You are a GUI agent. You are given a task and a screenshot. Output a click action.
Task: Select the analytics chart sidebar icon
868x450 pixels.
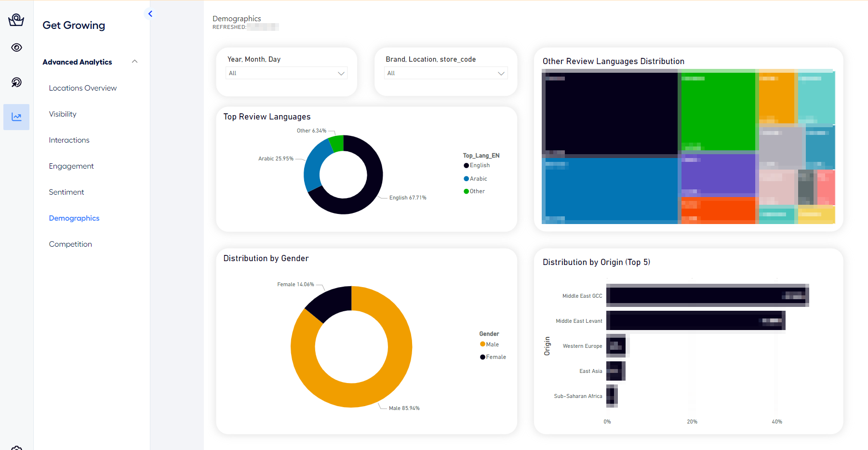16,117
